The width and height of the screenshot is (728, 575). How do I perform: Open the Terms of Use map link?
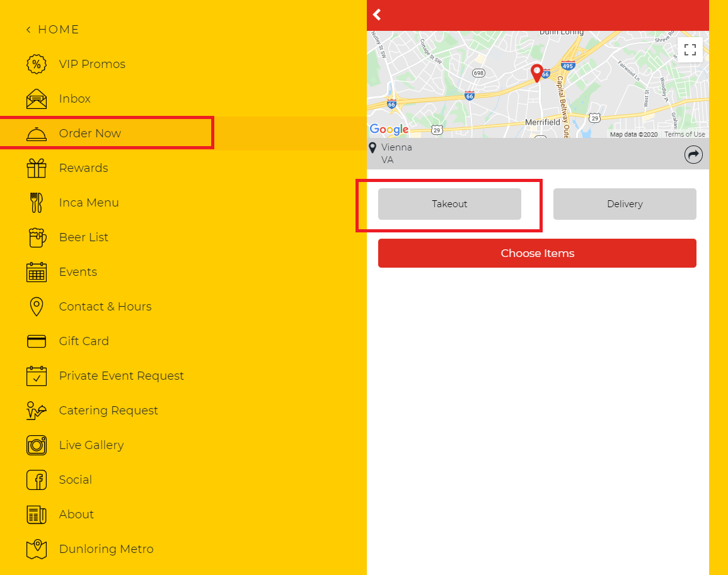click(685, 135)
